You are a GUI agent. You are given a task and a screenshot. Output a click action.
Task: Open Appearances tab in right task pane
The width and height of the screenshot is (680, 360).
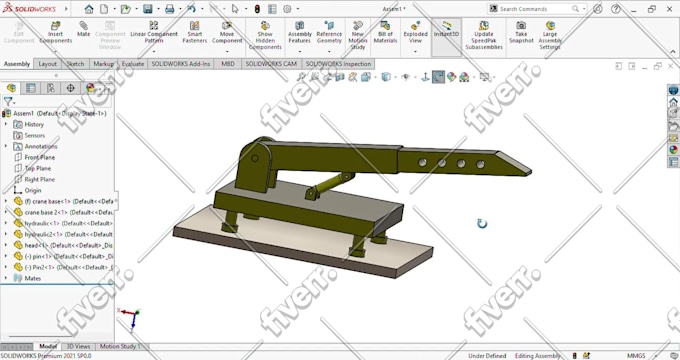[673, 150]
